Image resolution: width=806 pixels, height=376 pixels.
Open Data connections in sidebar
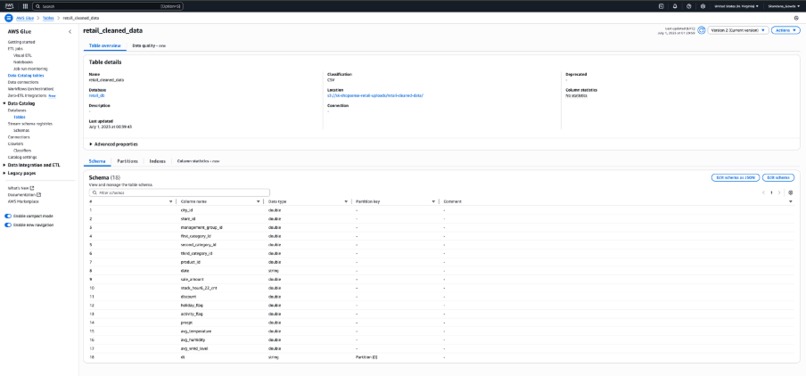pos(23,82)
